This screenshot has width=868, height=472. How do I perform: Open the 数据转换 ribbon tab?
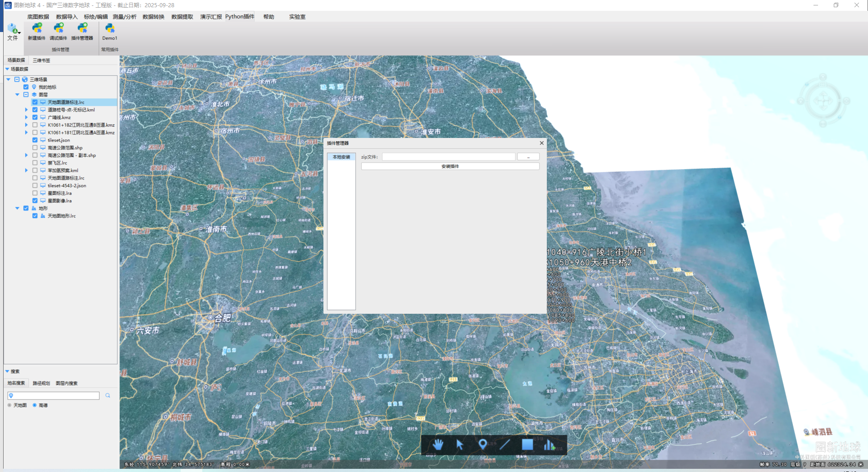(x=154, y=17)
